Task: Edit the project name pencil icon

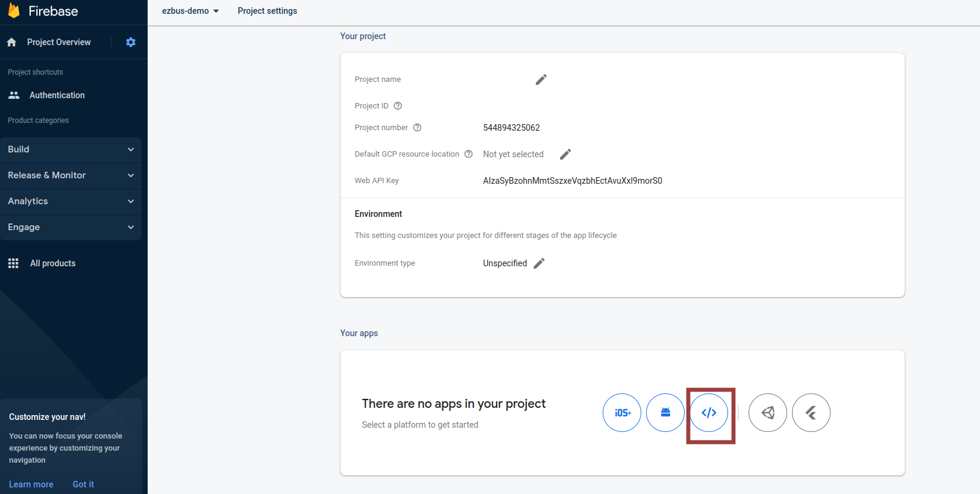Action: tap(541, 80)
